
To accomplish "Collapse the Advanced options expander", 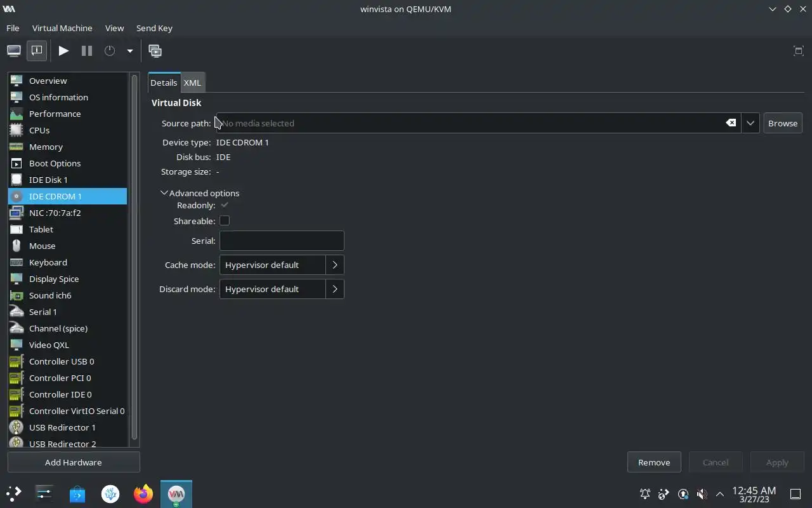I will 200,193.
